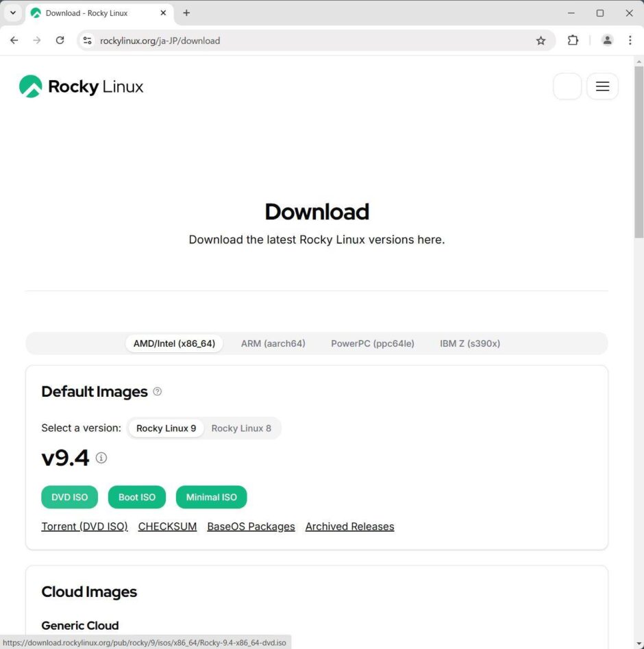Open the Chrome profile menu
The image size is (644, 649).
click(x=607, y=40)
